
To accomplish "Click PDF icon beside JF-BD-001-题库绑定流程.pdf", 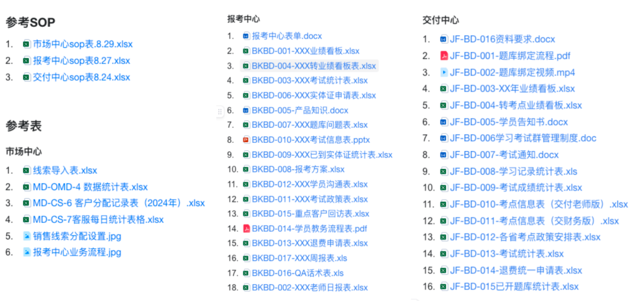I will (x=444, y=56).
